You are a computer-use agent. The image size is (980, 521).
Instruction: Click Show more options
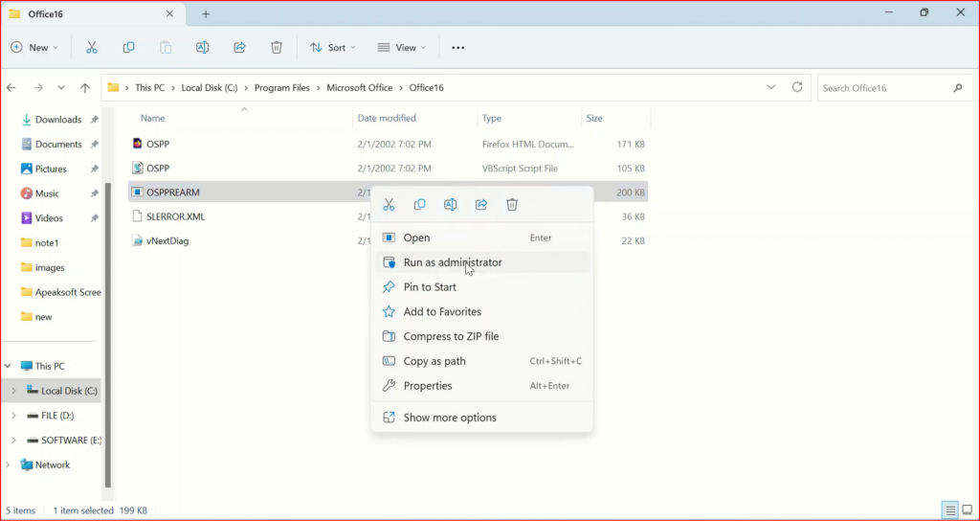(x=481, y=418)
